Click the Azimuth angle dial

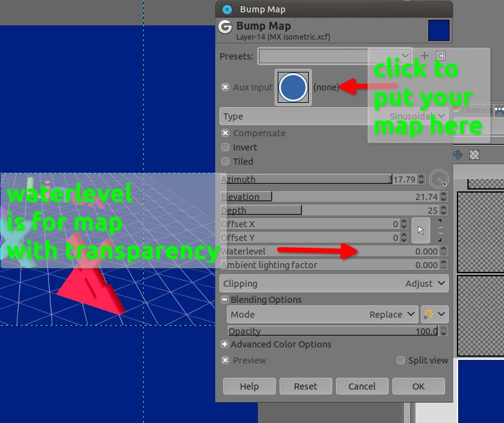439,179
